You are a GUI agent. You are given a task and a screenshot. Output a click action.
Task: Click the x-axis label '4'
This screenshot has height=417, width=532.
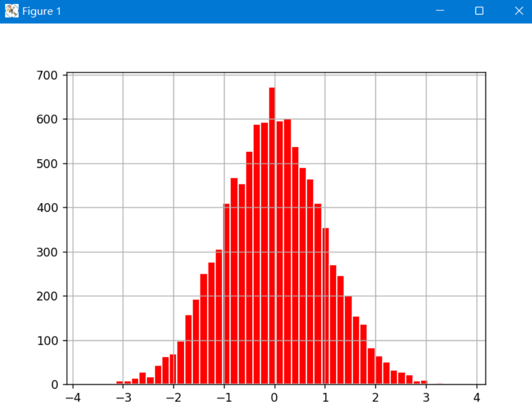(x=477, y=398)
